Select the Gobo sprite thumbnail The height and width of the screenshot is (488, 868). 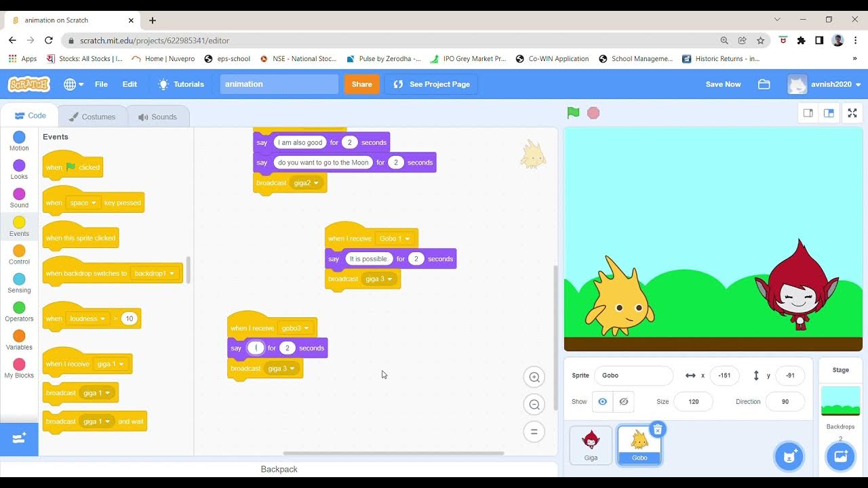pos(639,445)
